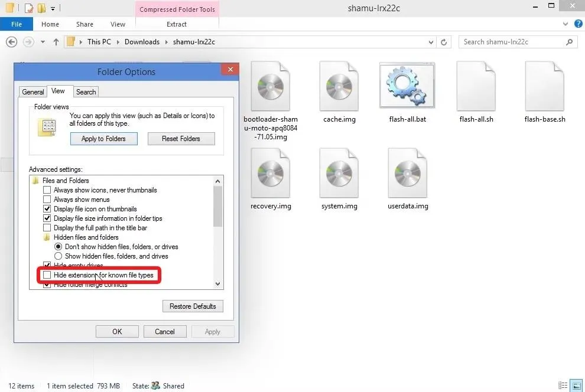Click shamu-lrx22c in the address breadcrumb
585x392 pixels.
coord(194,42)
